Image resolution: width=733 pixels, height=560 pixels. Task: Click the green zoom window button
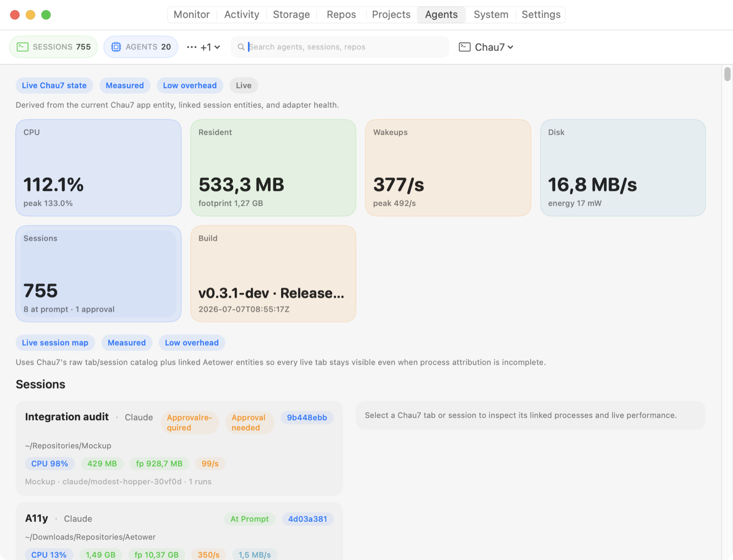pos(46,15)
